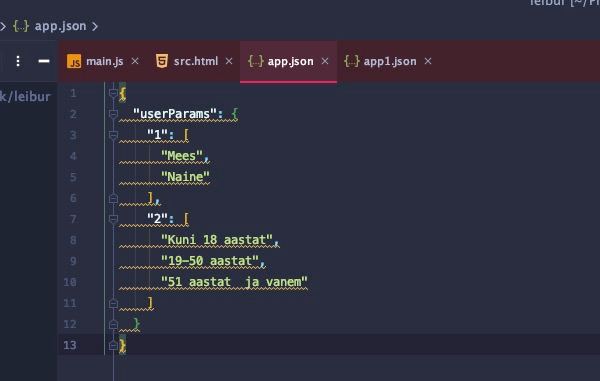This screenshot has height=381, width=600.
Task: Click the chevron after app.json breadcrumb
Action: pos(95,26)
